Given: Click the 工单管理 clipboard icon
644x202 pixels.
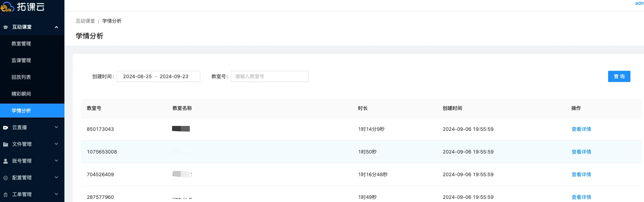Looking at the screenshot, I should click(6, 195).
